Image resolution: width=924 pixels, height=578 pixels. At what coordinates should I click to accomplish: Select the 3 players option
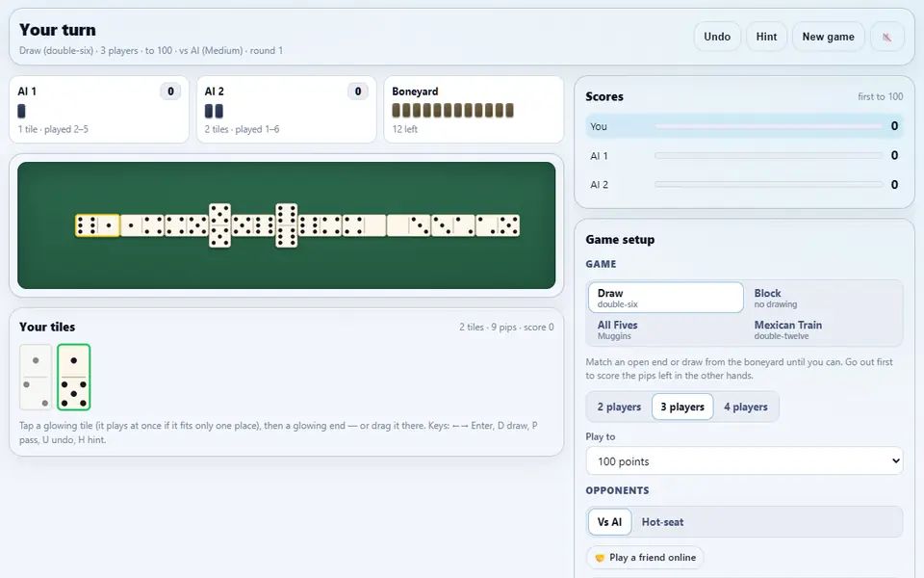click(682, 407)
